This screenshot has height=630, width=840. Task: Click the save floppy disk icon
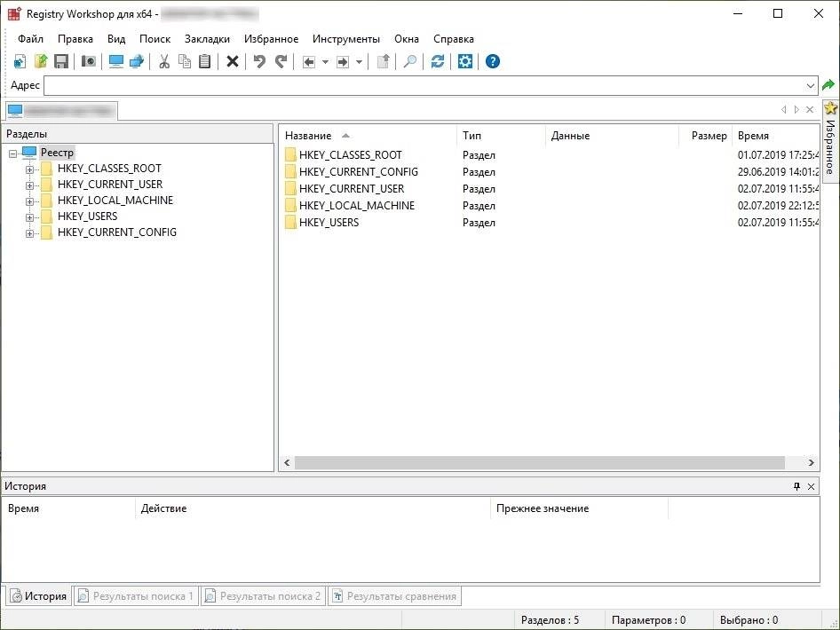click(61, 61)
